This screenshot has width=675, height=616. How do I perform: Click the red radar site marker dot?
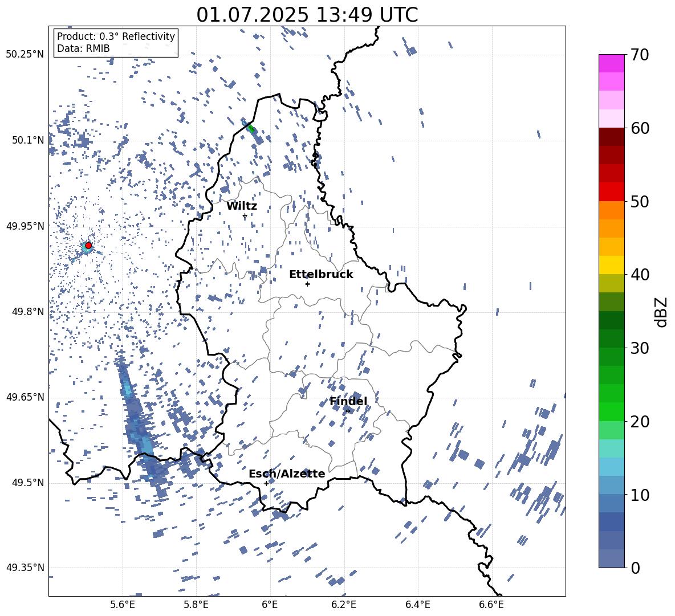88,246
